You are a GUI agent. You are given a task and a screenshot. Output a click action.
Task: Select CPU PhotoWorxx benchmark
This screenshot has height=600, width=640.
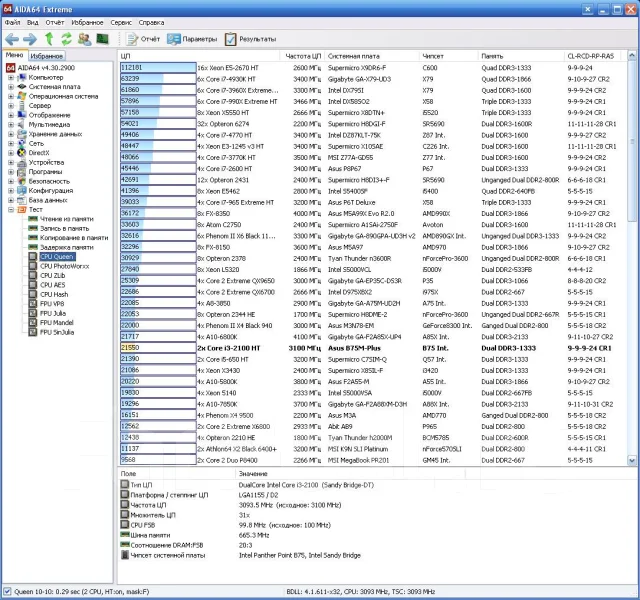point(64,266)
